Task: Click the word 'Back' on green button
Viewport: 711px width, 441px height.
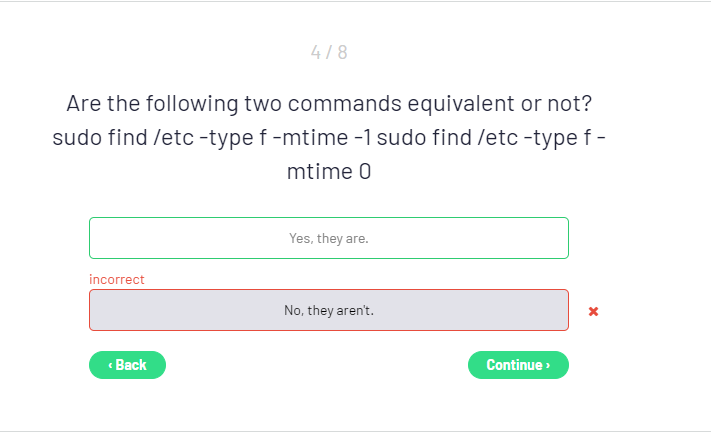Action: tap(131, 365)
